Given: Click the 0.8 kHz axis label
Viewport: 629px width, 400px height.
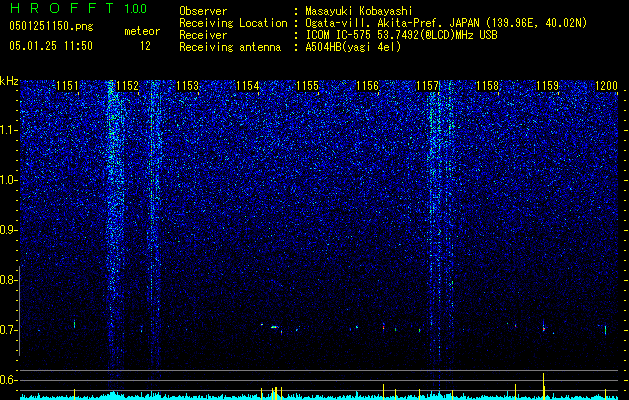Looking at the screenshot, I should tap(9, 280).
